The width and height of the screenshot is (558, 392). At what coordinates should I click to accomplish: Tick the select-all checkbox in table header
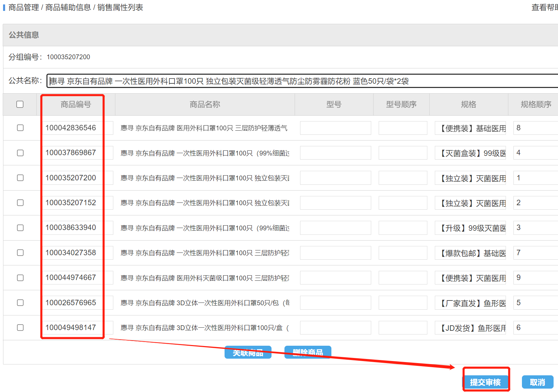point(20,104)
